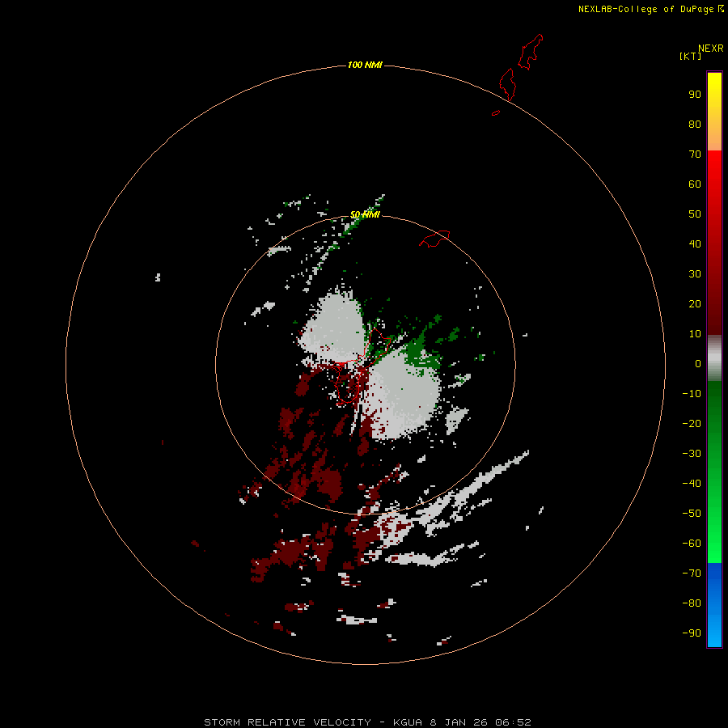Click the large gray velocity blob southeast of radar

click(401, 395)
